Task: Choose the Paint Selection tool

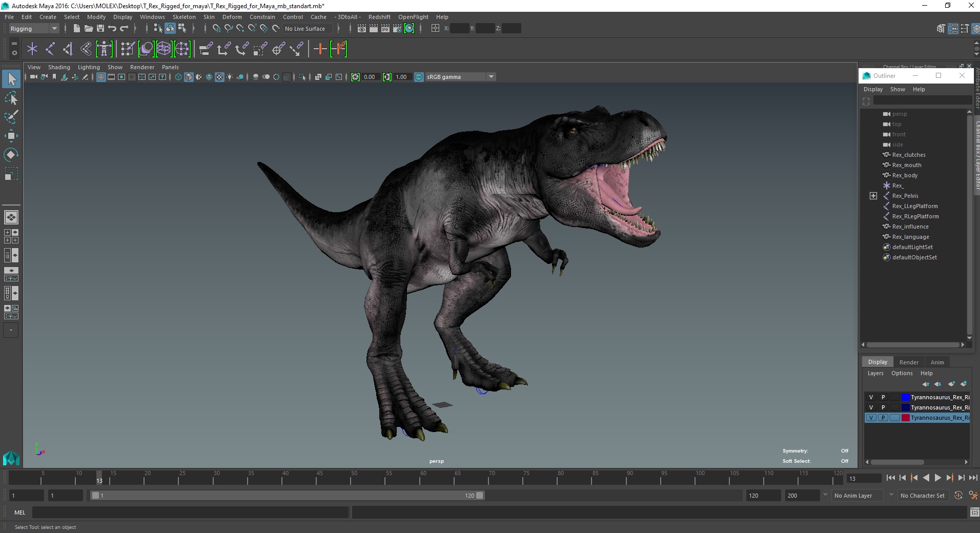Action: 11,117
